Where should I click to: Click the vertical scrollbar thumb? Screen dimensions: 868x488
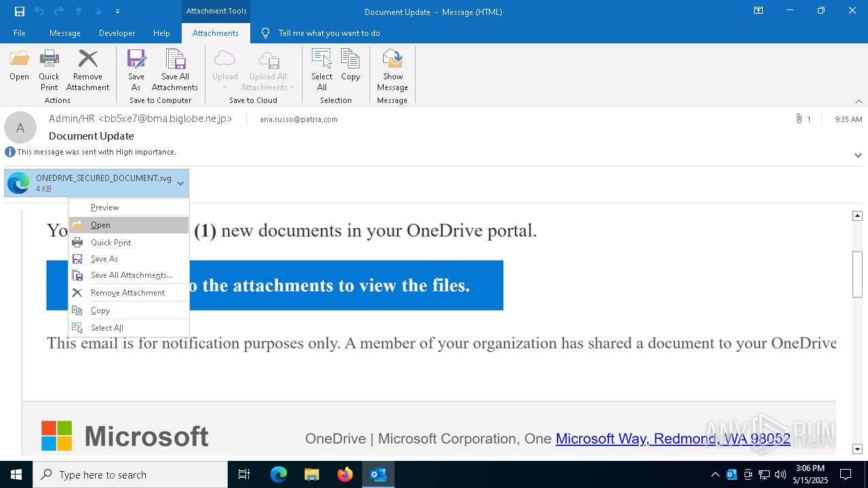(857, 274)
